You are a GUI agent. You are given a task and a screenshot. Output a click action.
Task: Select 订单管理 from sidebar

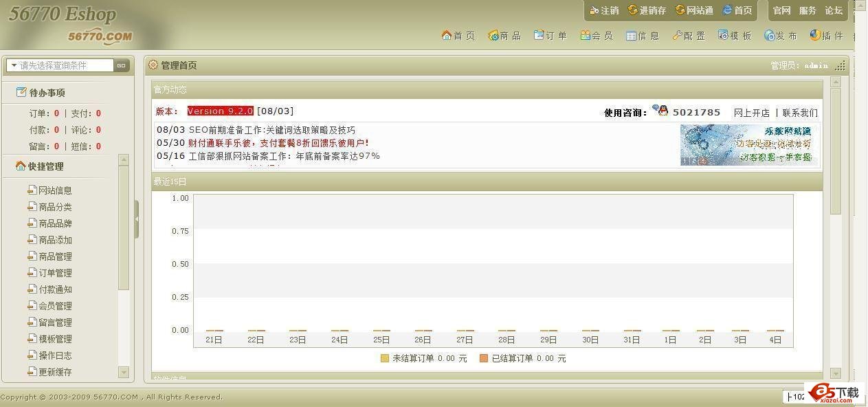pyautogui.click(x=55, y=273)
